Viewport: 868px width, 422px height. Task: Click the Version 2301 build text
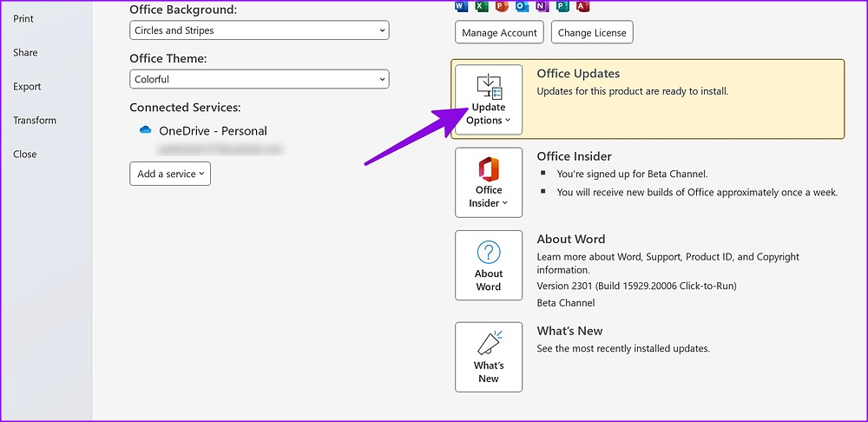pyautogui.click(x=636, y=286)
